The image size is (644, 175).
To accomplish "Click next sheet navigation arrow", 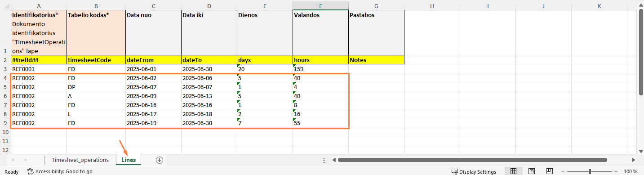I will [26, 160].
